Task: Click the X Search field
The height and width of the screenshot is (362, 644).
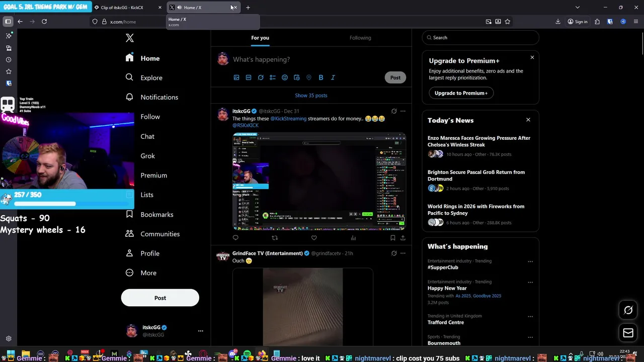Action: [480, 38]
